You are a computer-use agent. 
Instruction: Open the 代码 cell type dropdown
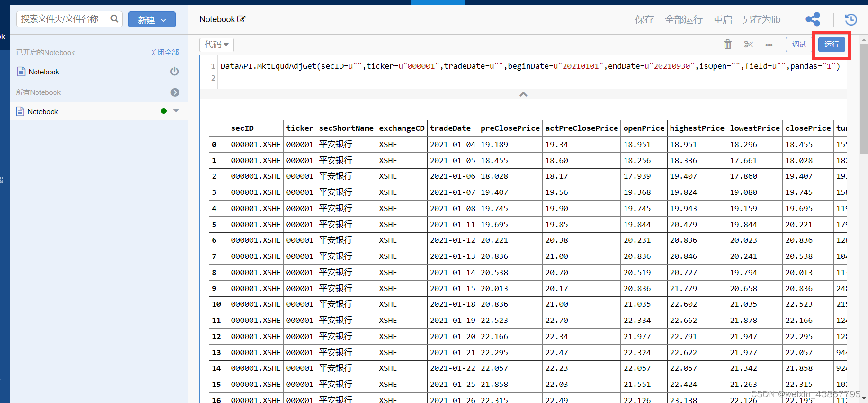click(x=217, y=45)
